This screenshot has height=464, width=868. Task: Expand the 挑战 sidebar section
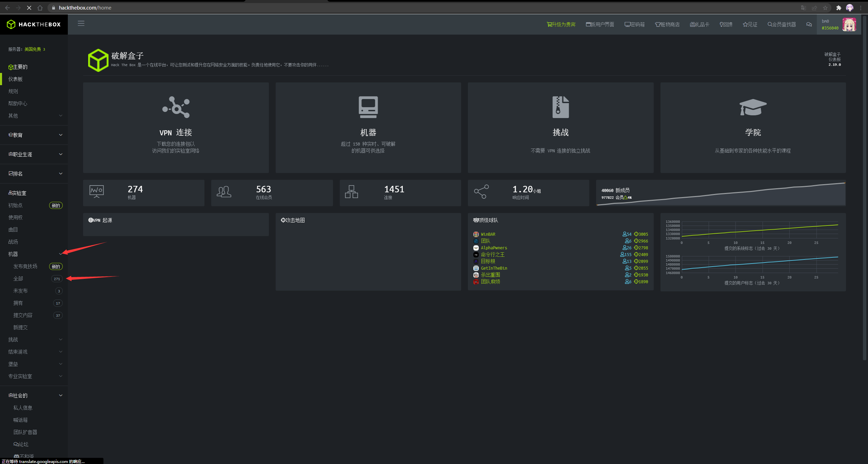[61, 339]
